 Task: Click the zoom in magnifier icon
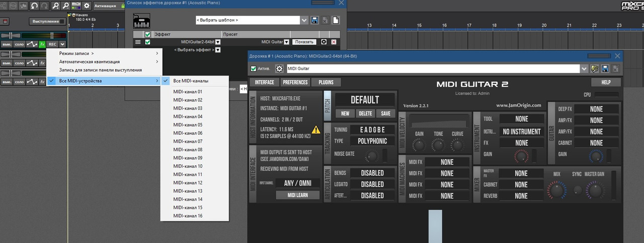click(x=56, y=6)
